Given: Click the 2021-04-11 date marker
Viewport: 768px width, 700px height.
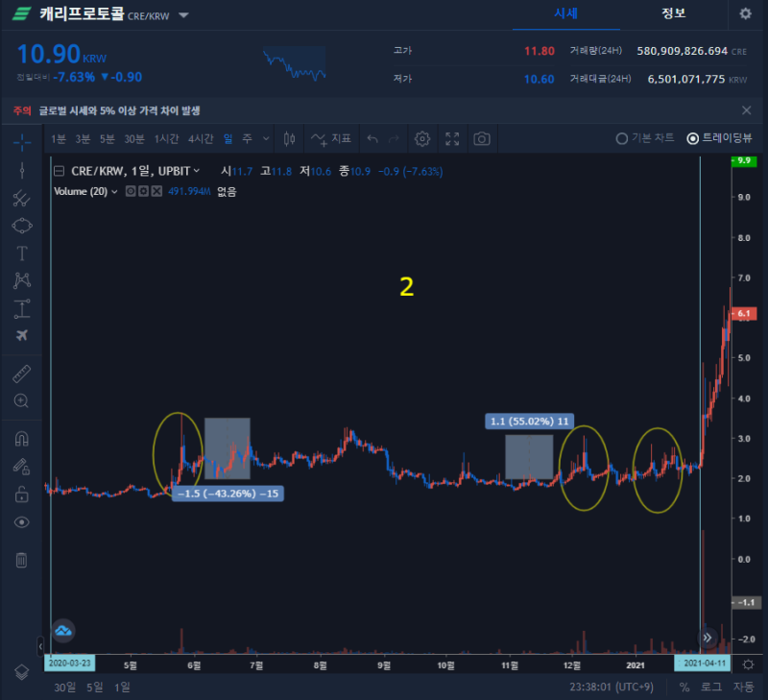Looking at the screenshot, I should [x=705, y=664].
